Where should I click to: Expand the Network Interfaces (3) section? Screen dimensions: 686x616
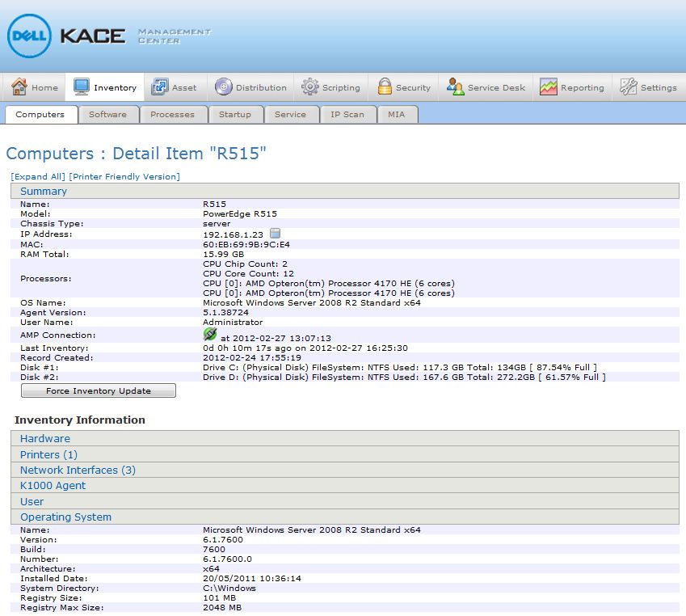[77, 470]
